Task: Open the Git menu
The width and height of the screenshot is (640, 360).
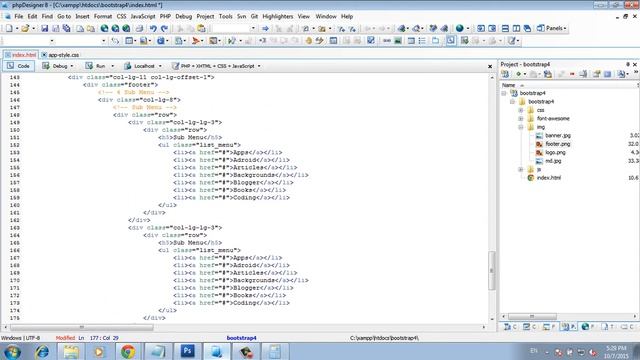Action: click(254, 16)
